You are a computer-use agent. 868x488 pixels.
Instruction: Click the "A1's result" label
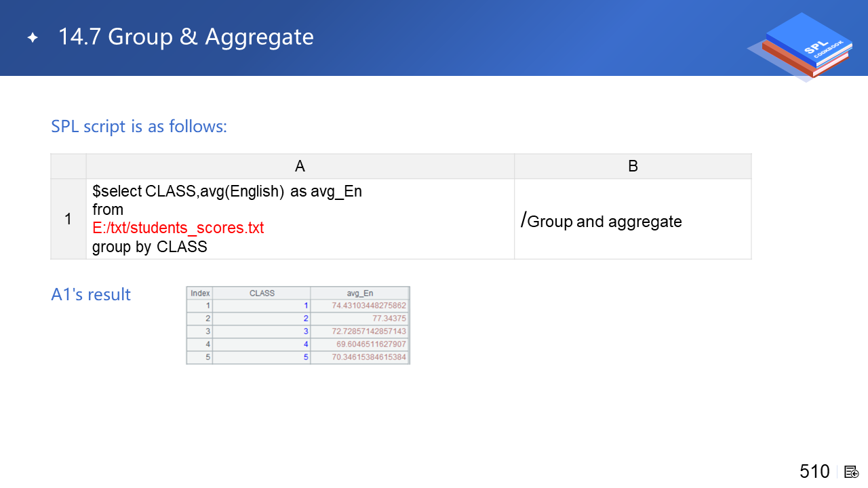pos(91,294)
